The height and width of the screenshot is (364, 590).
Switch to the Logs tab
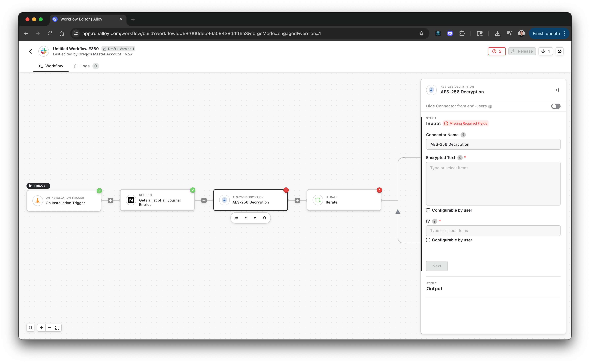pyautogui.click(x=85, y=66)
